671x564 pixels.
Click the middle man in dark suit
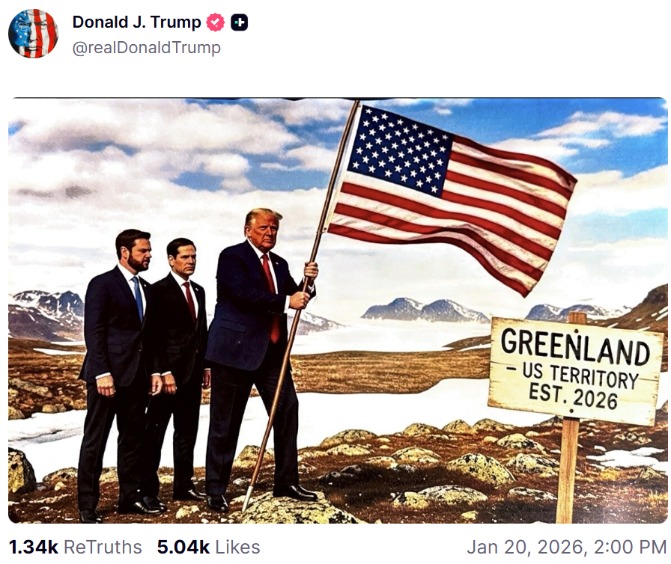[x=181, y=368]
